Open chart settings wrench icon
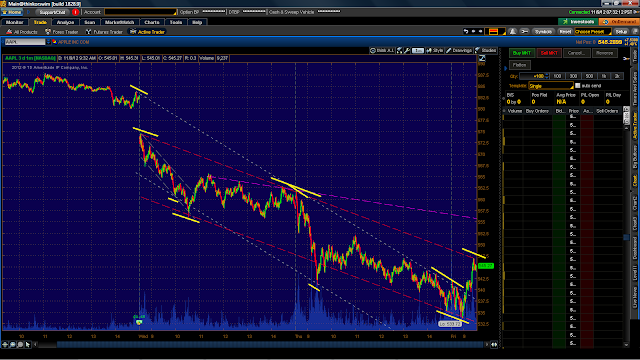Screen dimensions: 640x360 (x=407, y=51)
